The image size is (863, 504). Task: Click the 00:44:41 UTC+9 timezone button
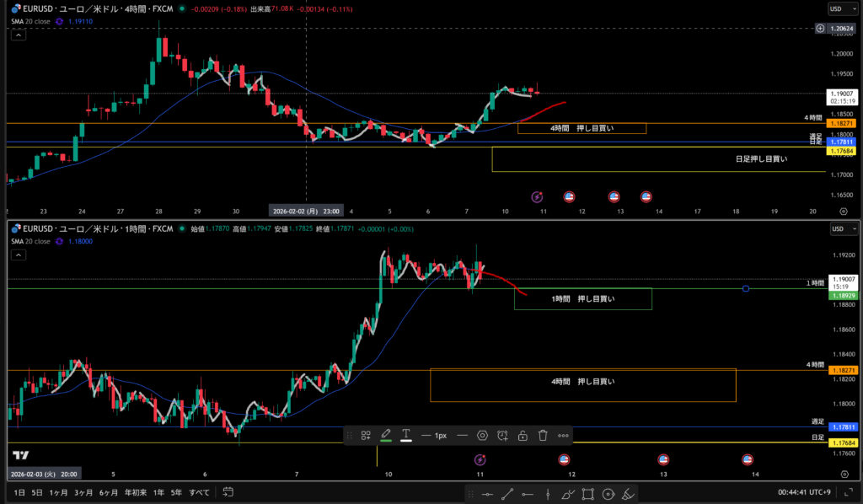[x=803, y=492]
